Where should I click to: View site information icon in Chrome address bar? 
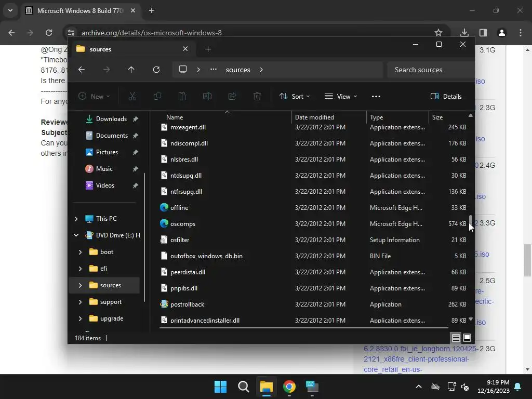(71, 33)
